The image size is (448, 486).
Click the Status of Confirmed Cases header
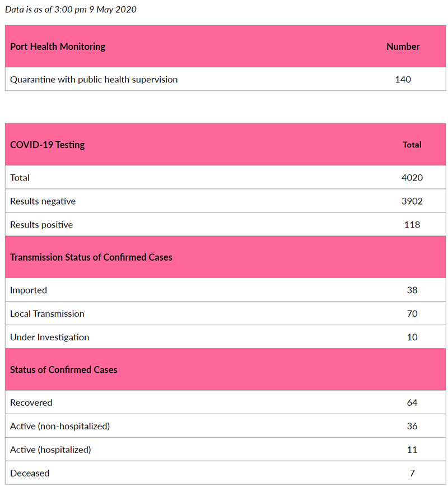[64, 370]
